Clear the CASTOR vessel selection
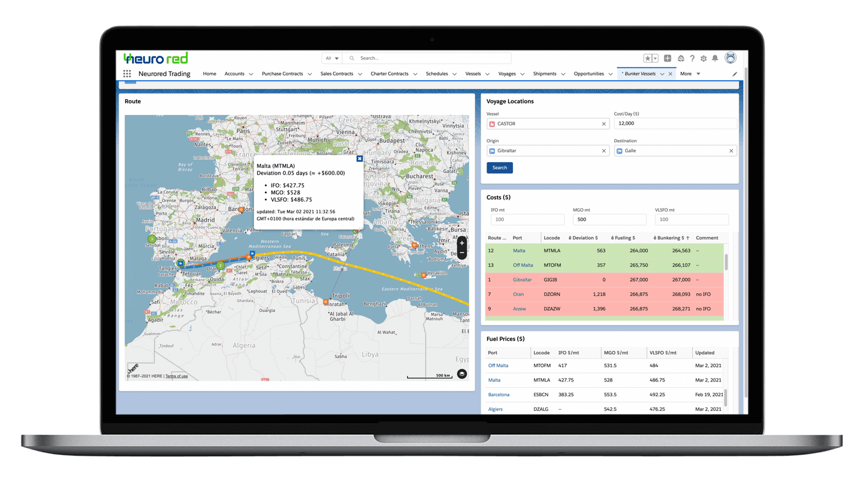 pos(604,124)
